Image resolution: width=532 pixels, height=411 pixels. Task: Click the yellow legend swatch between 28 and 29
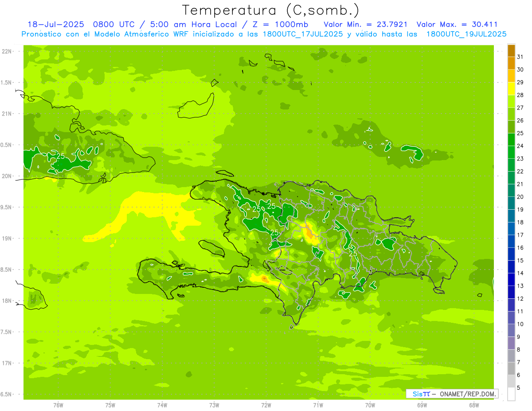pyautogui.click(x=511, y=89)
